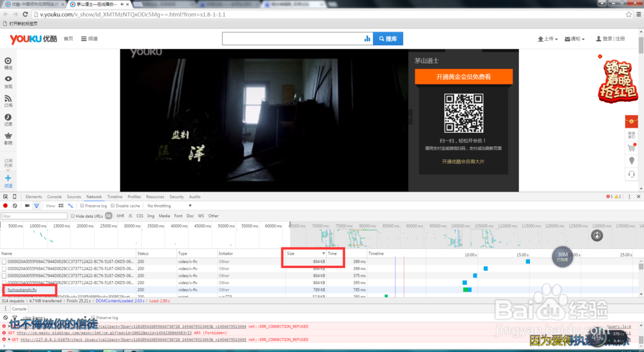Screen dimensions: 644x352
Task: Click the lightbulb icon on right rail
Action: (x=631, y=161)
